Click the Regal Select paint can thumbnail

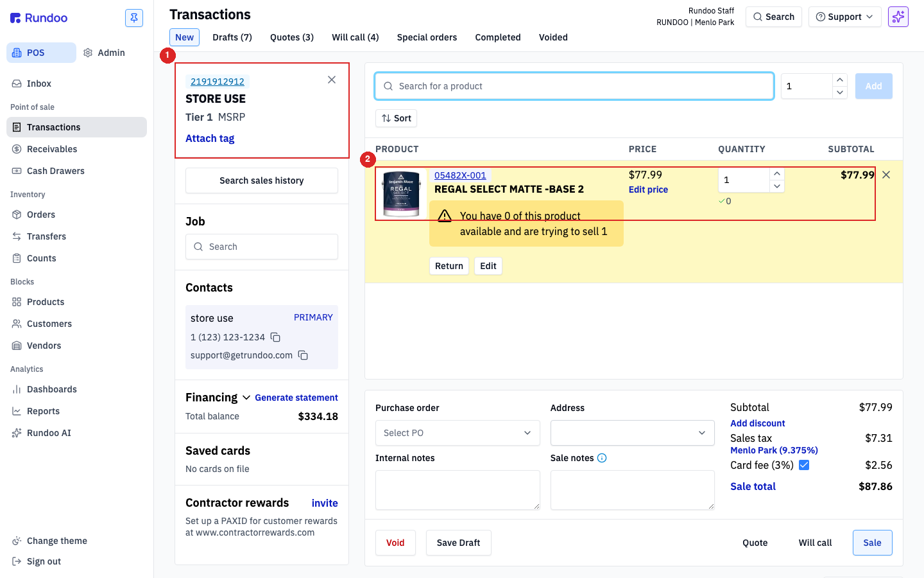pyautogui.click(x=401, y=193)
